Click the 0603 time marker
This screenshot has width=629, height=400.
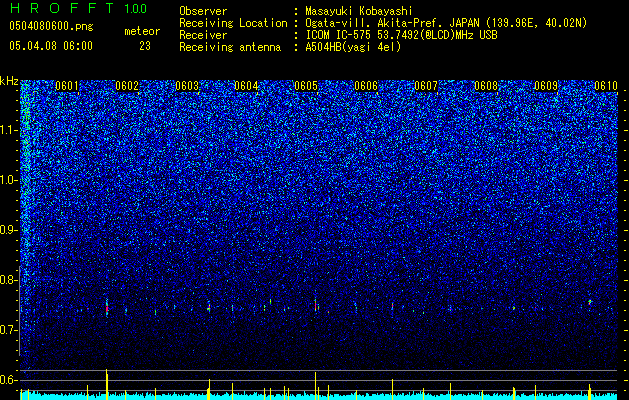pyautogui.click(x=187, y=86)
